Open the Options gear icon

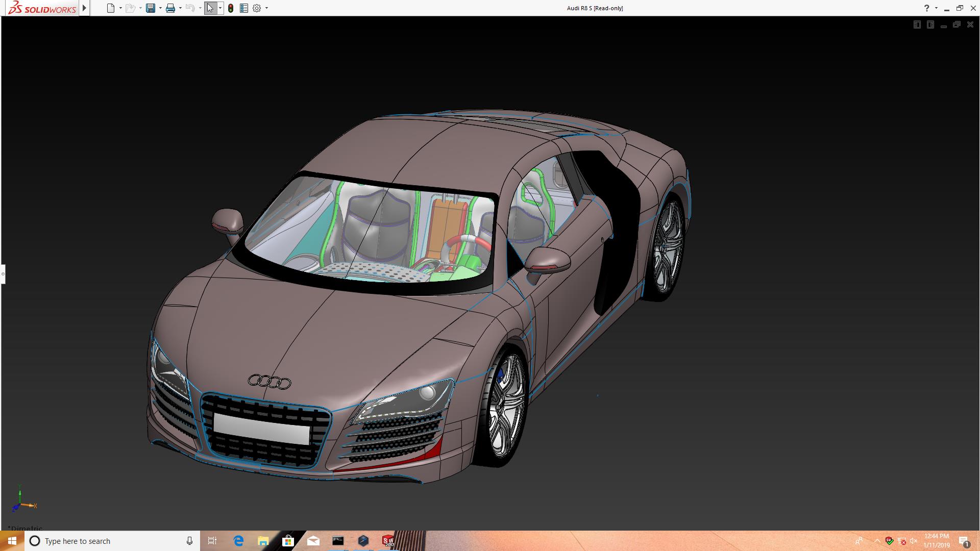coord(257,8)
